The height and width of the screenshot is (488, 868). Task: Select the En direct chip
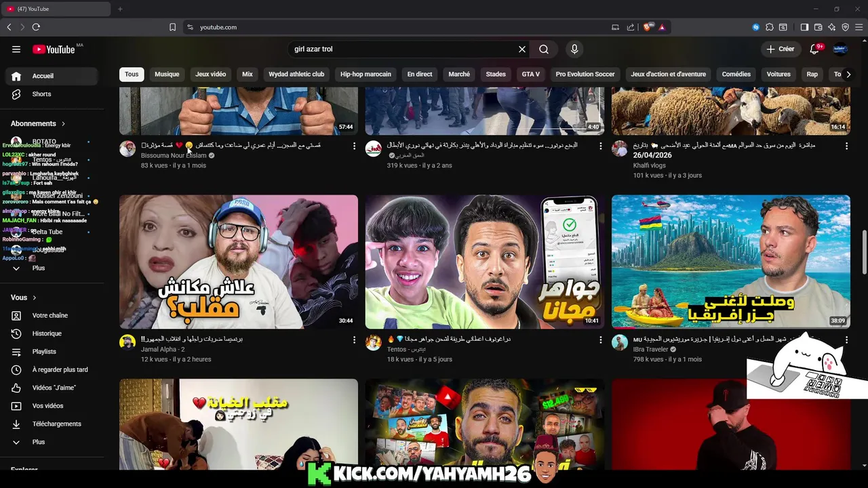point(420,74)
